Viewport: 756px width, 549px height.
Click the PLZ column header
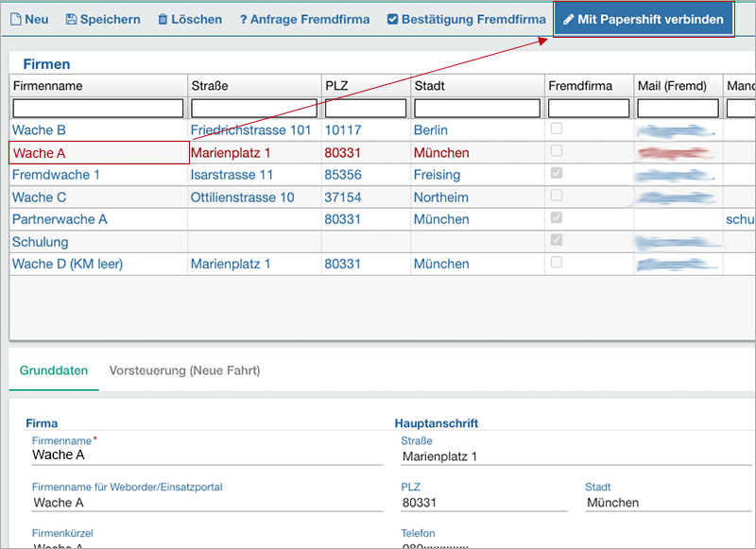point(366,86)
